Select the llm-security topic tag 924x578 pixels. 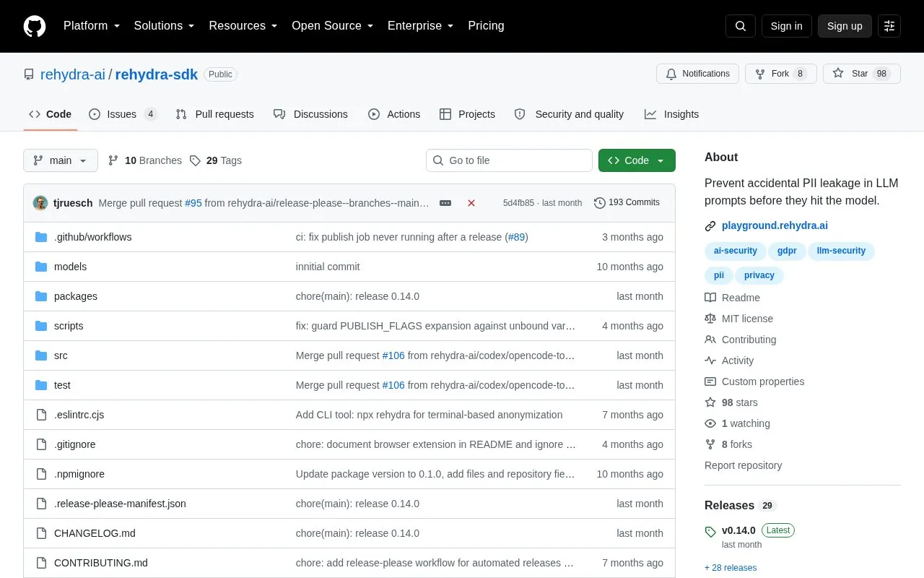click(841, 251)
